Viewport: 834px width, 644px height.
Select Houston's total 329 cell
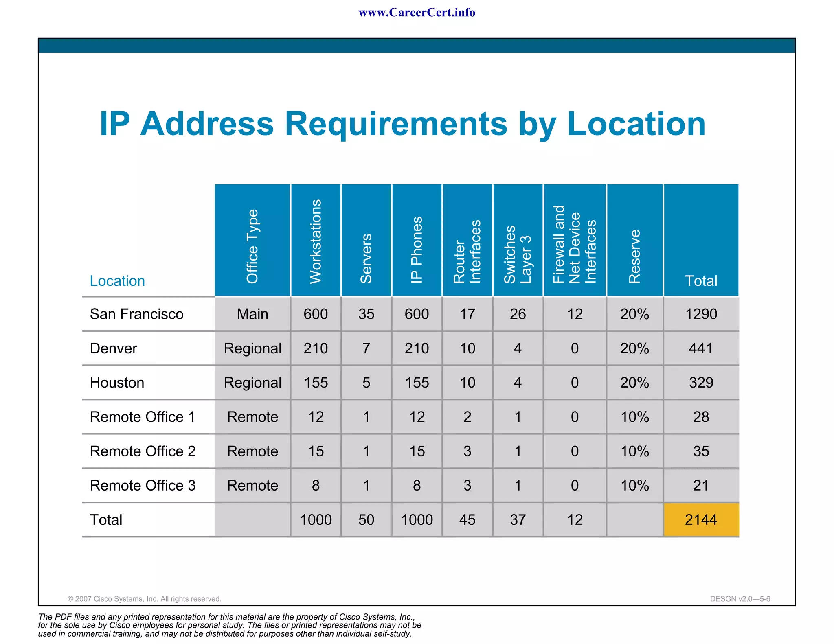tap(701, 382)
